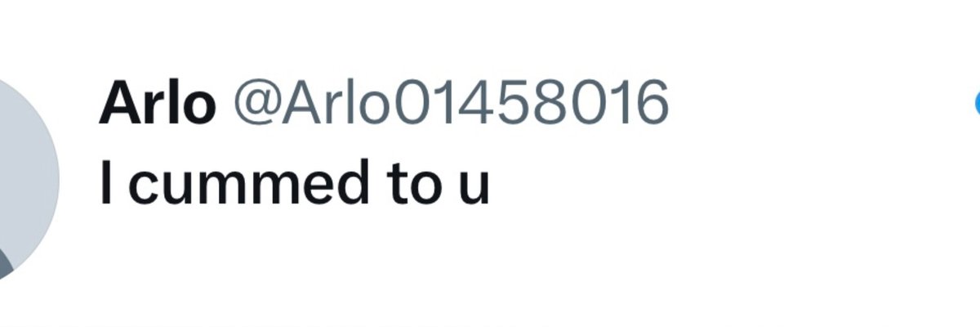Click the blue circle icon at right edge

[x=977, y=102]
